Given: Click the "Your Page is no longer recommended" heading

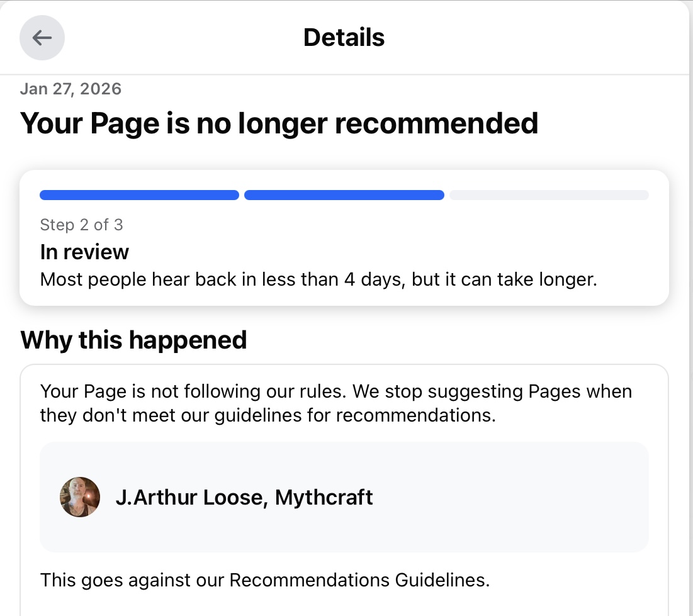Looking at the screenshot, I should tap(279, 123).
